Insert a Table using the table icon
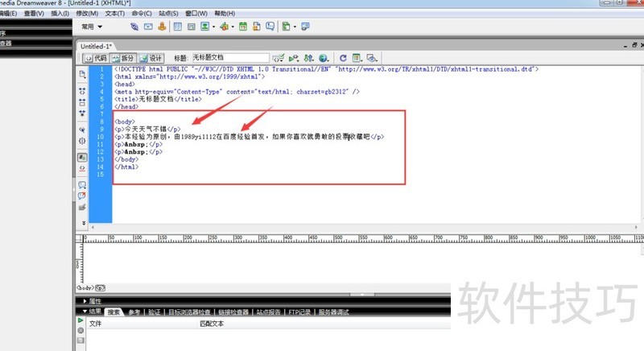Screen dimensions: 644x351 coord(177,27)
